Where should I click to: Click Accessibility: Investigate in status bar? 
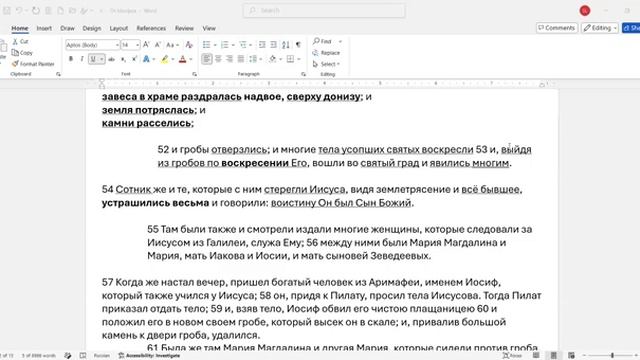(x=149, y=356)
